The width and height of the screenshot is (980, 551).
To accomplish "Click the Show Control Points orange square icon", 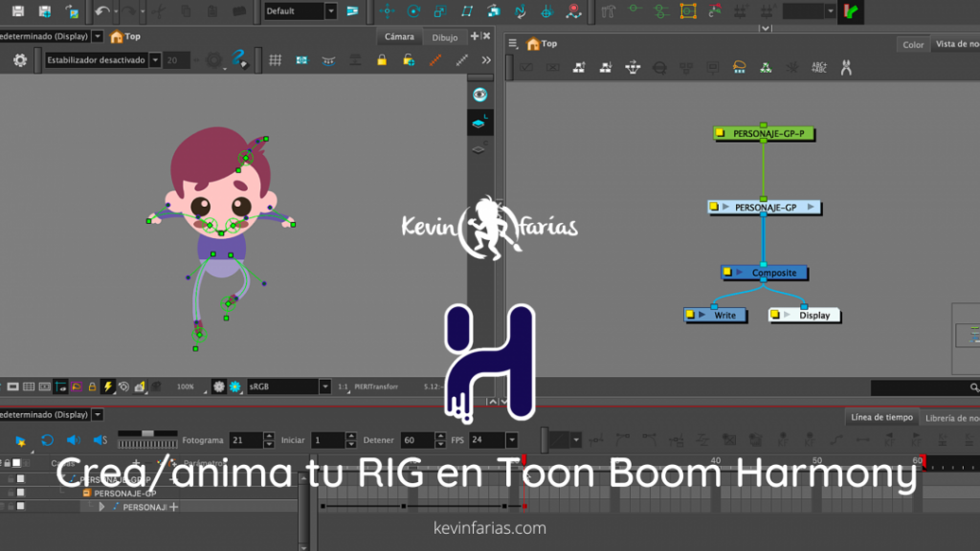I will (688, 11).
